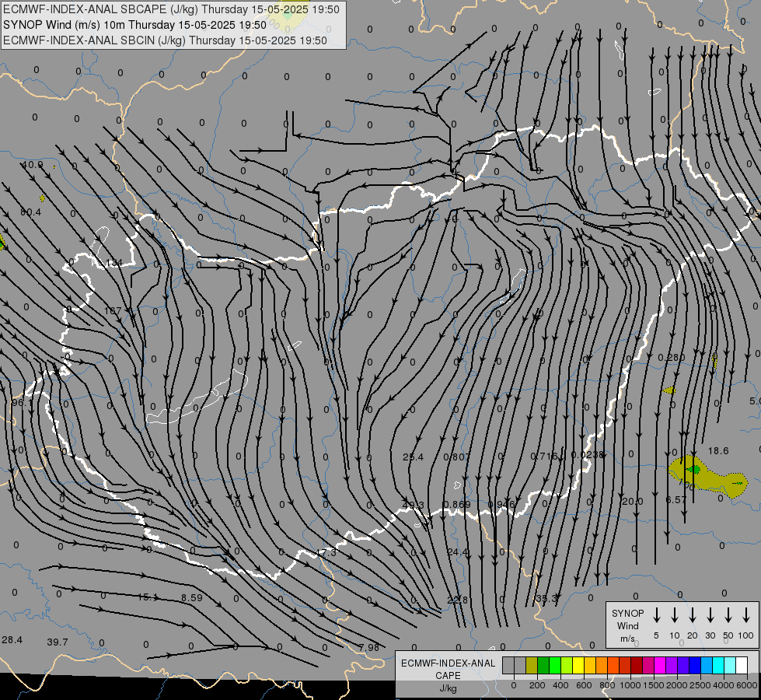
Task: Click the 6000 tick label on CAPE scale
Action: point(747,685)
